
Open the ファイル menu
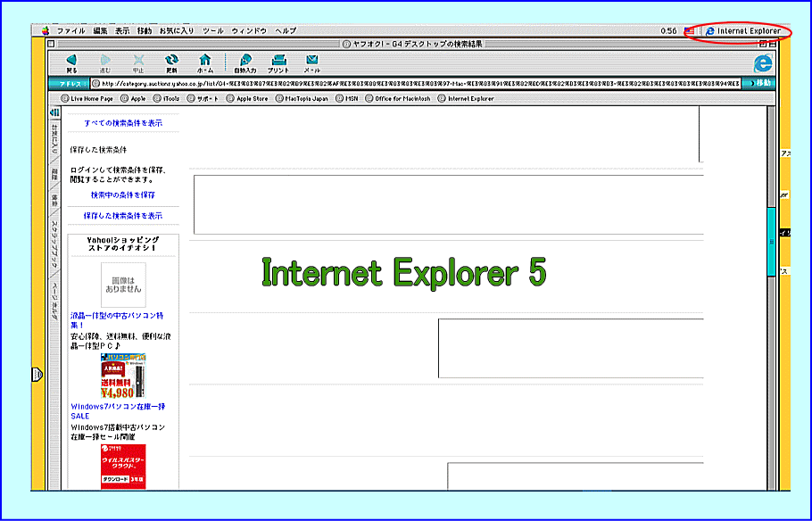(x=70, y=30)
